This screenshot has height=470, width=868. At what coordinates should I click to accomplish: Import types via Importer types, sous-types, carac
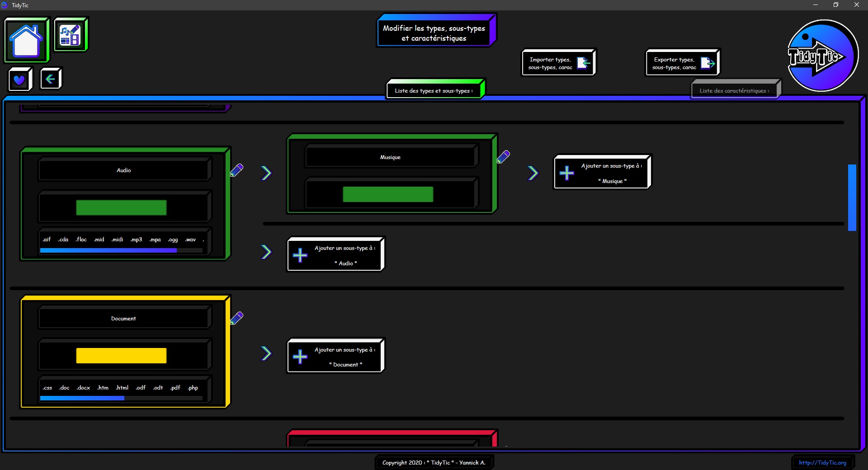click(x=558, y=63)
